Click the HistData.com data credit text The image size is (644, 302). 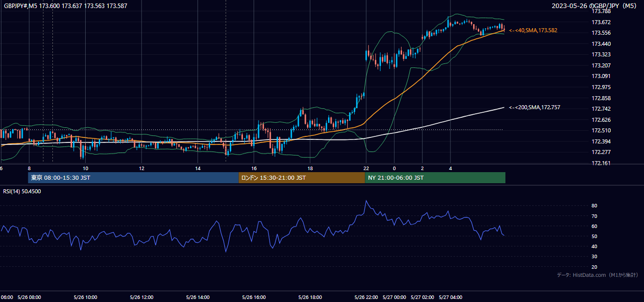pos(597,275)
